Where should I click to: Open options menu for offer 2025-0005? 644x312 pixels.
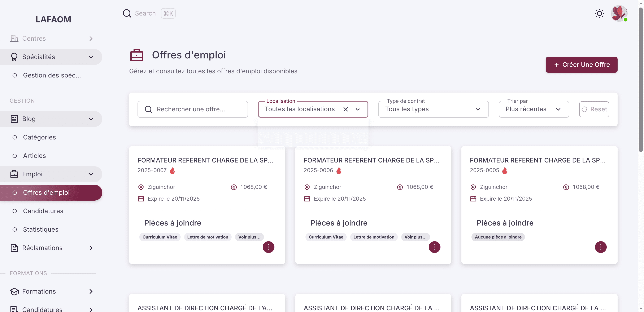tap(600, 247)
